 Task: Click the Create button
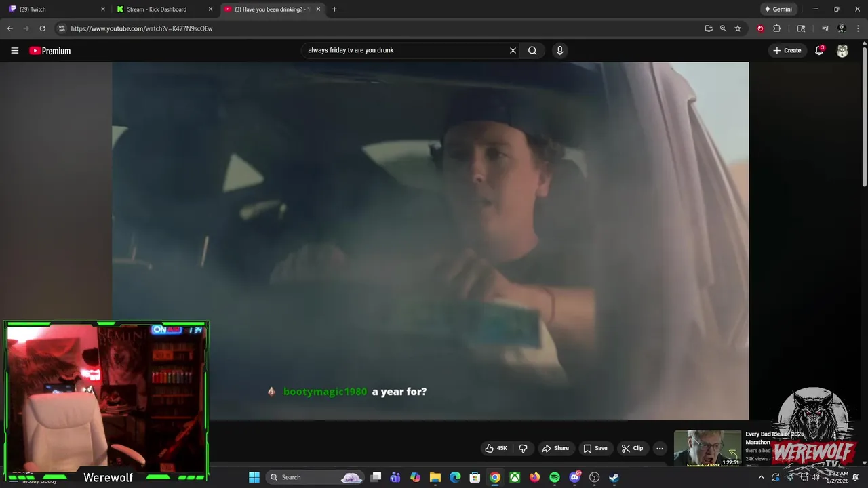tap(787, 51)
